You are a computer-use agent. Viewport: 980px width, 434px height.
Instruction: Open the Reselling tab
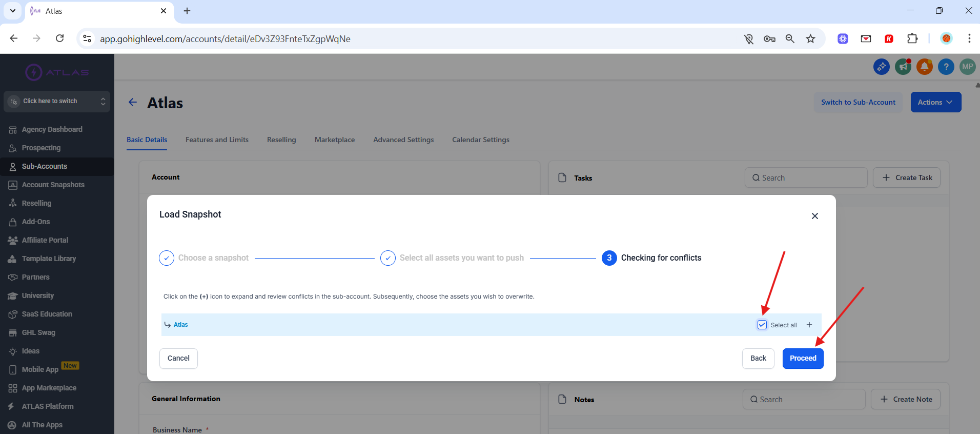[x=281, y=140]
